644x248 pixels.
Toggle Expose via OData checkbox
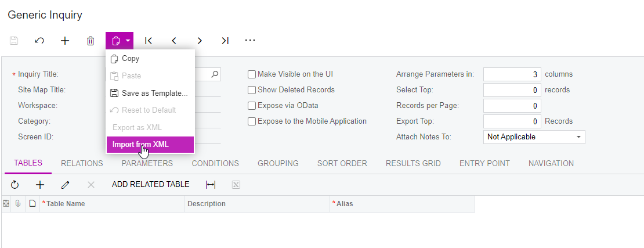[x=252, y=106]
